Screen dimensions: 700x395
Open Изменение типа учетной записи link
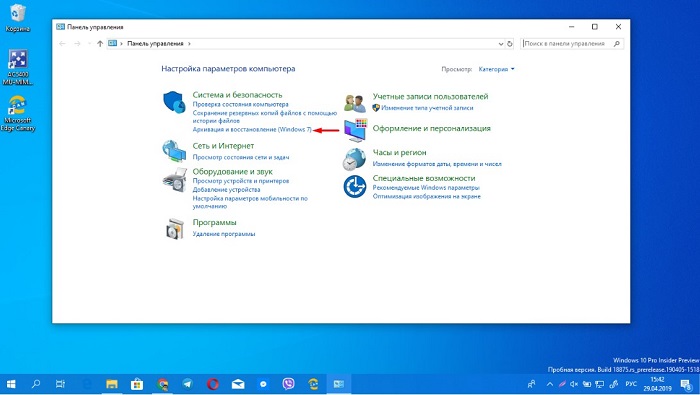[x=427, y=108]
